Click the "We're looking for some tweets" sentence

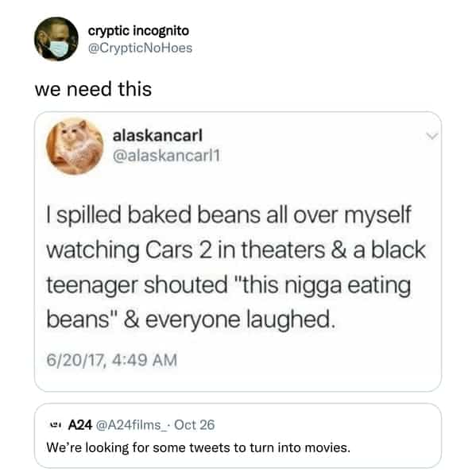(x=198, y=447)
